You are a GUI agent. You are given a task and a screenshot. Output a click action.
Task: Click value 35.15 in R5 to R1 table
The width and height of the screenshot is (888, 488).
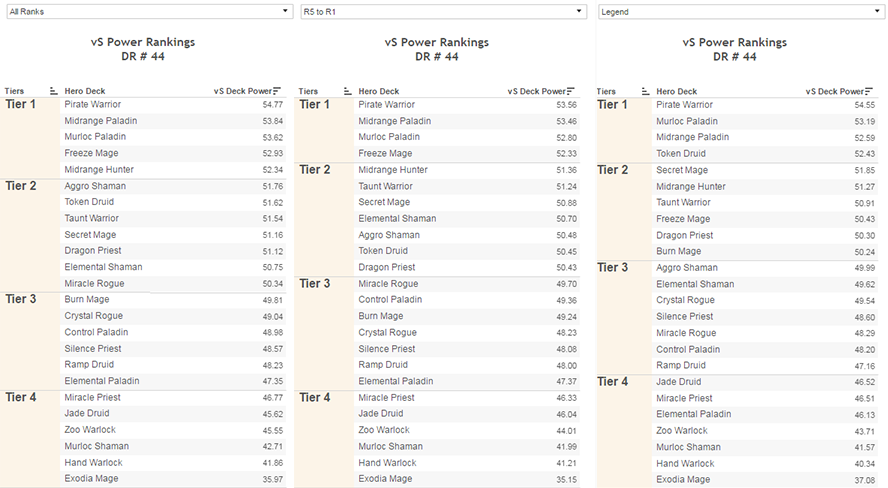pos(567,480)
